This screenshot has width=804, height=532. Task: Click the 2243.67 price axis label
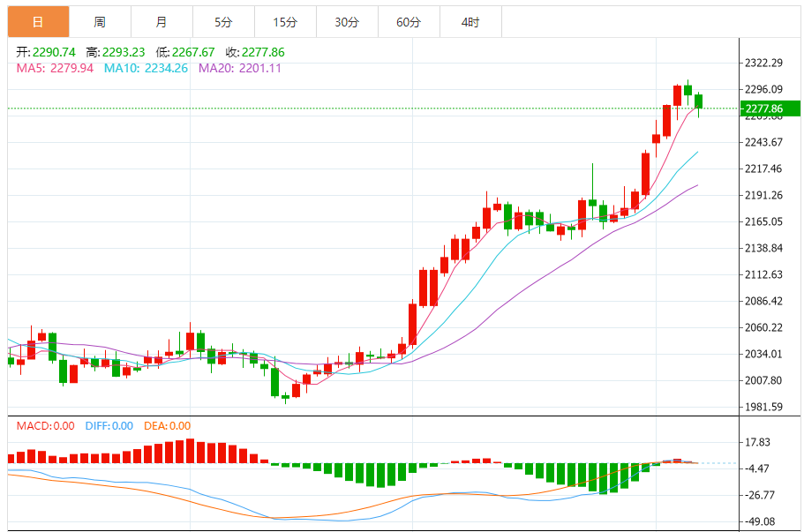click(764, 142)
